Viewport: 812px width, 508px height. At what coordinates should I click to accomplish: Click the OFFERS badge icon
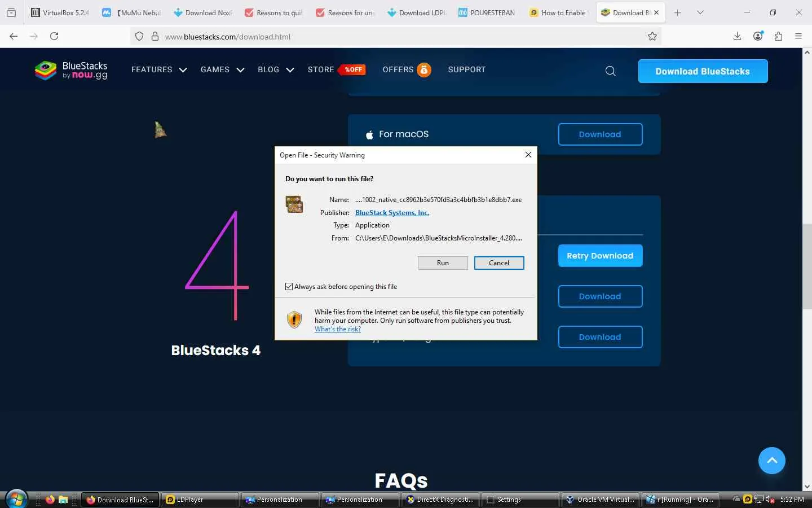pos(424,69)
